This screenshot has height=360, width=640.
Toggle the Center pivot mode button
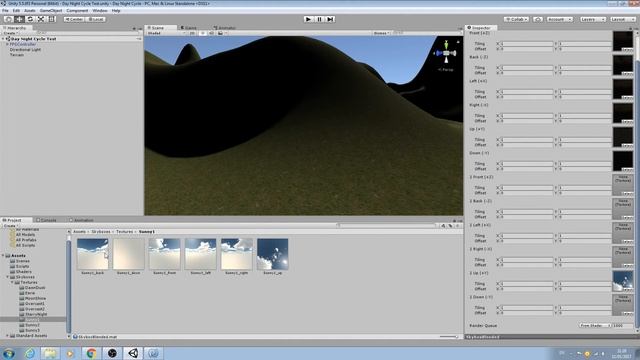coord(74,19)
